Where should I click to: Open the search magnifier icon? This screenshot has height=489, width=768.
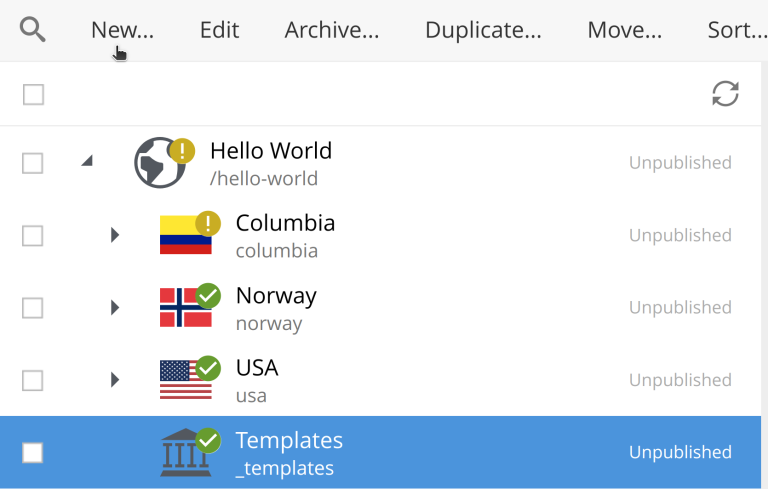point(32,29)
